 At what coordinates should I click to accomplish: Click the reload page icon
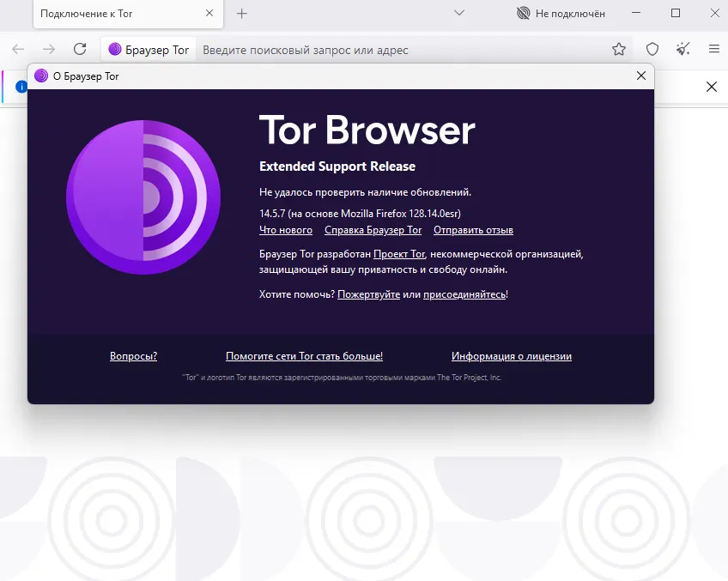tap(80, 50)
